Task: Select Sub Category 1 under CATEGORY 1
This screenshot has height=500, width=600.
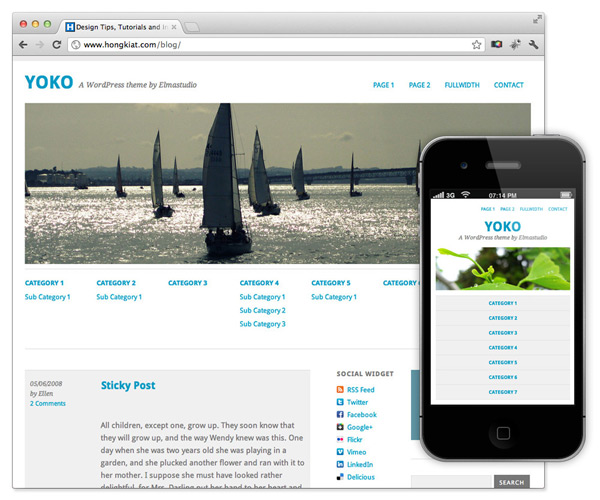Action: [x=47, y=297]
